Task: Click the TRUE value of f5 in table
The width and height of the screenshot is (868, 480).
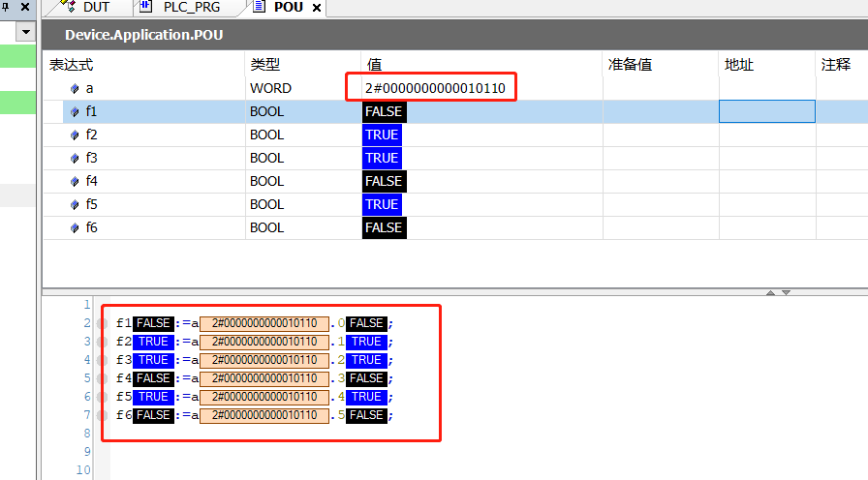Action: point(382,204)
